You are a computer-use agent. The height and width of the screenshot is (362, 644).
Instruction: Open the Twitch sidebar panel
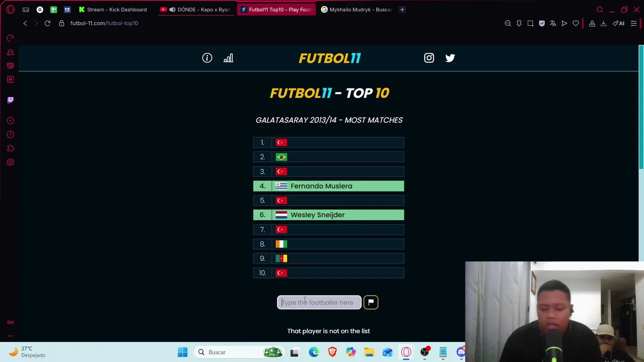(10, 100)
